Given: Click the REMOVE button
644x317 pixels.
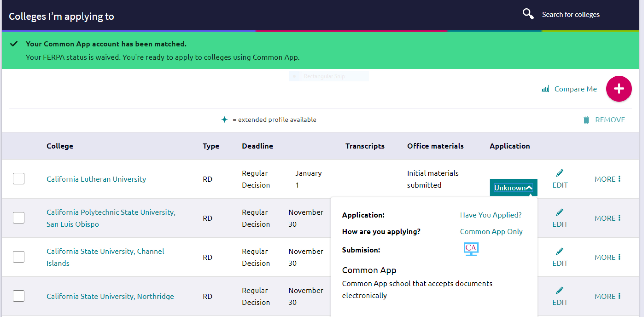Looking at the screenshot, I should pyautogui.click(x=604, y=120).
